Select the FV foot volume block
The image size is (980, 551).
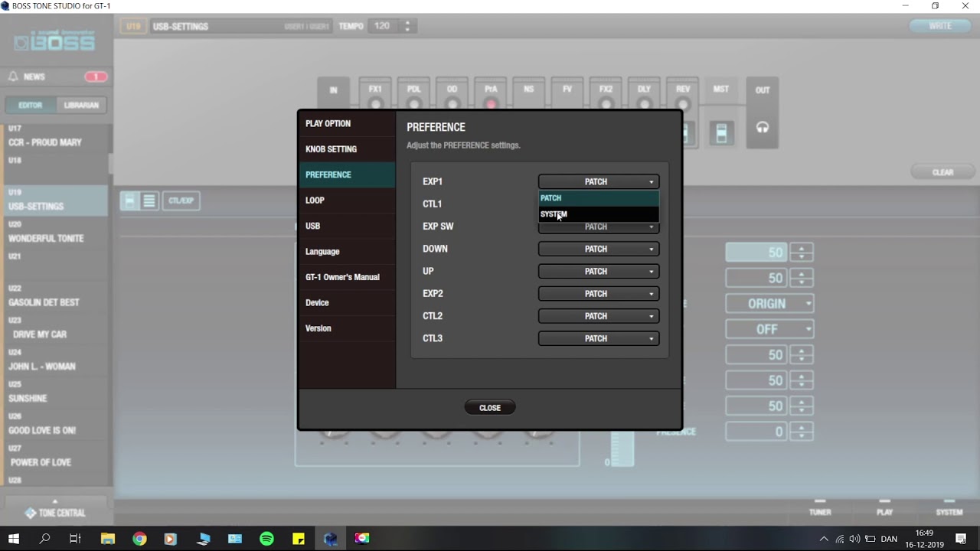[567, 95]
